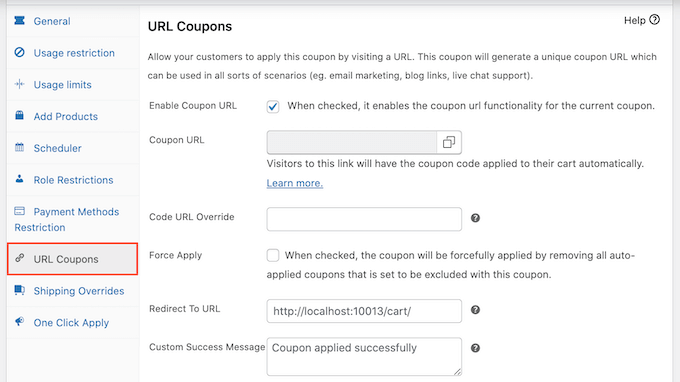
Task: Click the Help question mark icon
Action: pyautogui.click(x=654, y=20)
